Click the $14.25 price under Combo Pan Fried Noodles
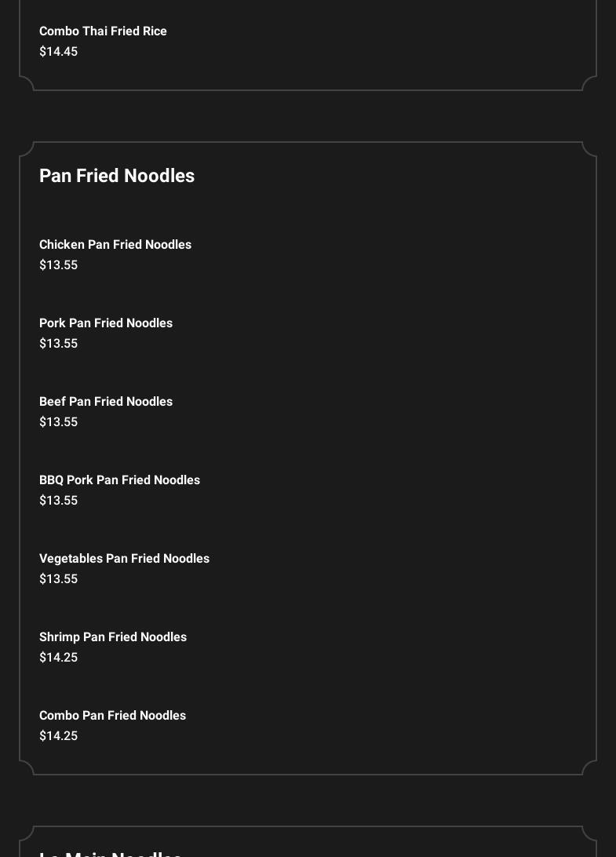 [58, 736]
